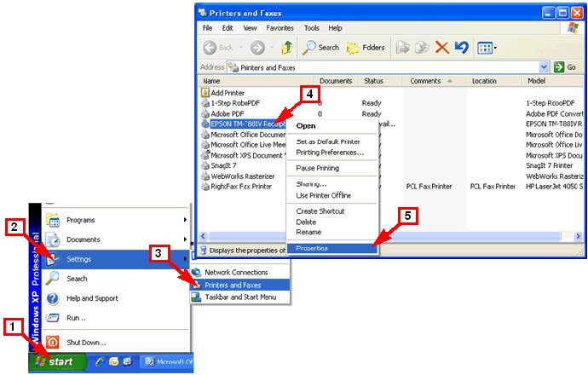Sort by the Status column header

(x=380, y=81)
